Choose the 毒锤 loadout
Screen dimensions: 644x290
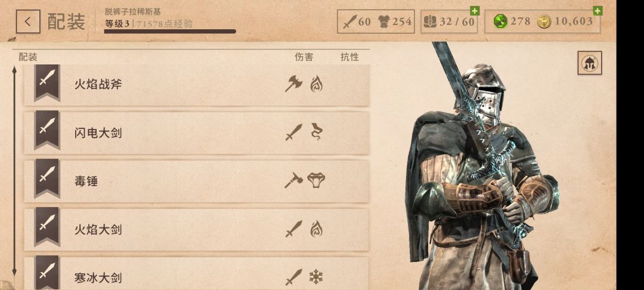point(196,181)
